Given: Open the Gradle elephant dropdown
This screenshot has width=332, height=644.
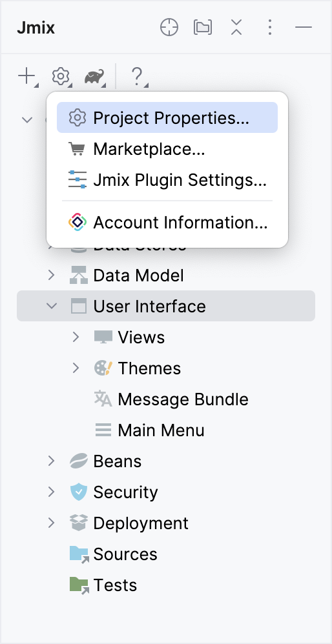Looking at the screenshot, I should (x=94, y=77).
